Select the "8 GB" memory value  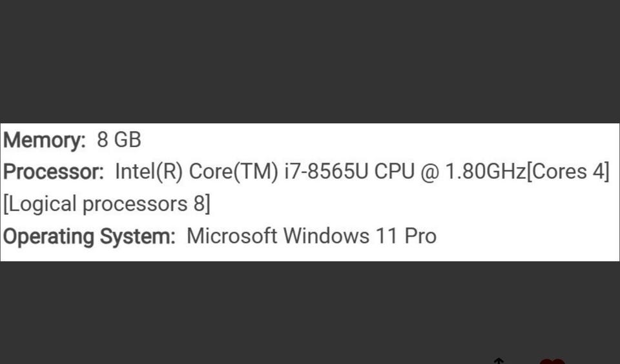coord(119,140)
